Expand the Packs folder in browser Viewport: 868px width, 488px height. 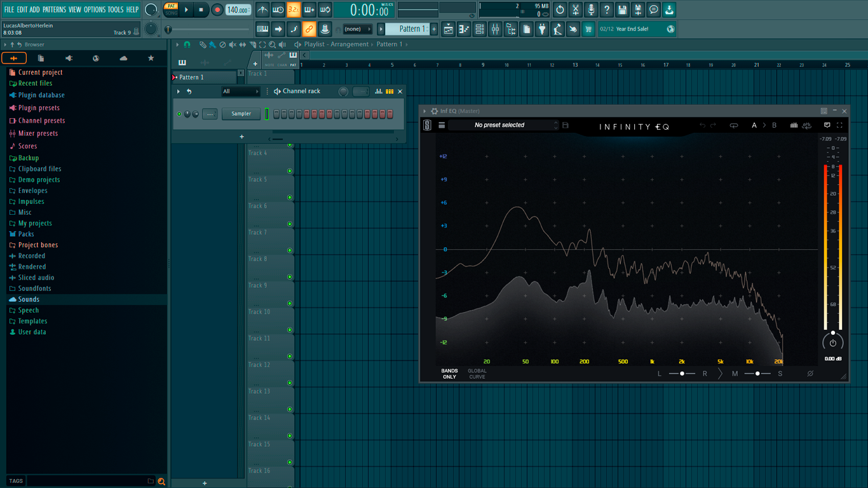[x=26, y=234]
